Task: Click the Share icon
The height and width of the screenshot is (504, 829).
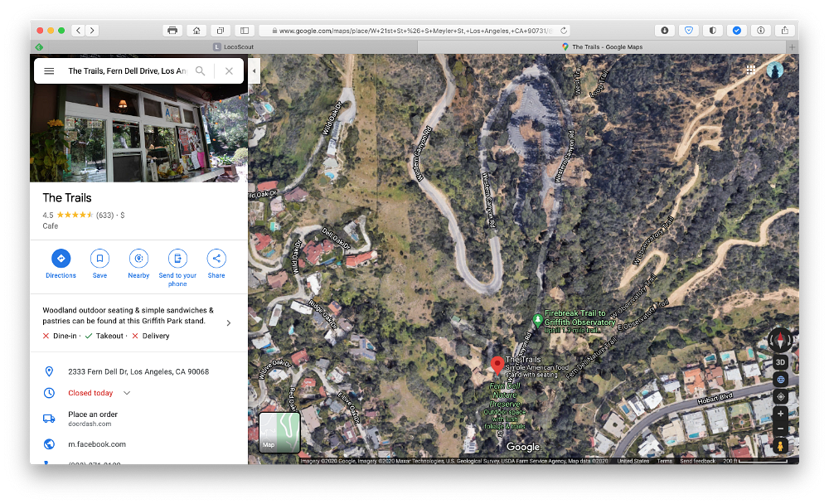Action: 216,259
